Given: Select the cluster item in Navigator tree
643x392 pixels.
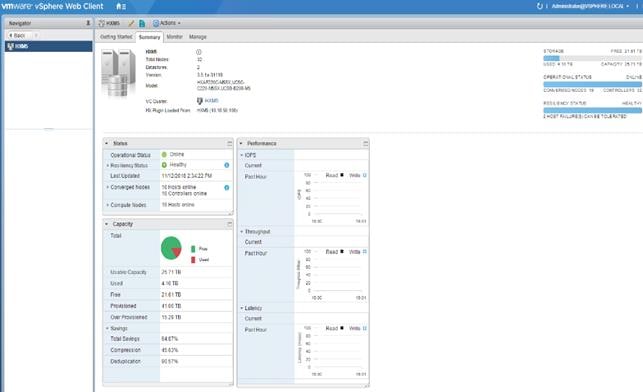Looking at the screenshot, I should click(x=48, y=46).
